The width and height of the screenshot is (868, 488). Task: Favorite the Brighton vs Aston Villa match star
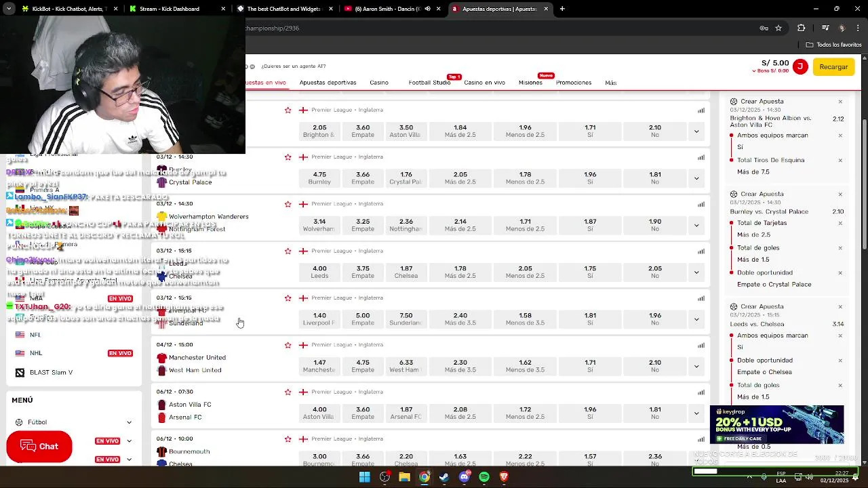point(288,110)
